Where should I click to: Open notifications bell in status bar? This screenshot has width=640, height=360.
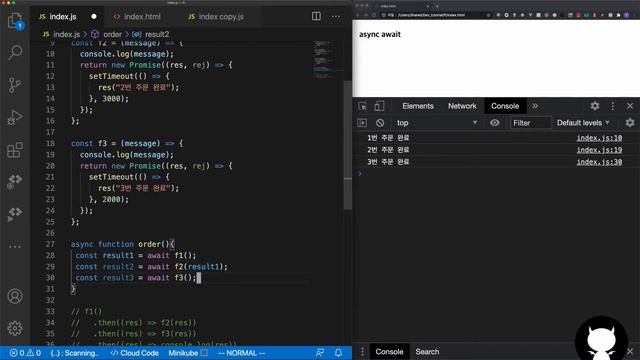(x=338, y=353)
